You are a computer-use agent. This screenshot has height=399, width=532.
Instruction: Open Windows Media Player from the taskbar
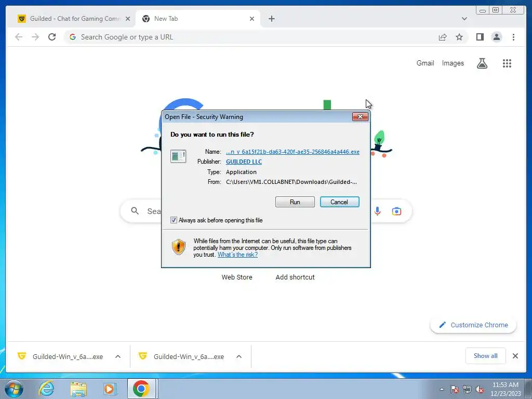[x=110, y=389]
